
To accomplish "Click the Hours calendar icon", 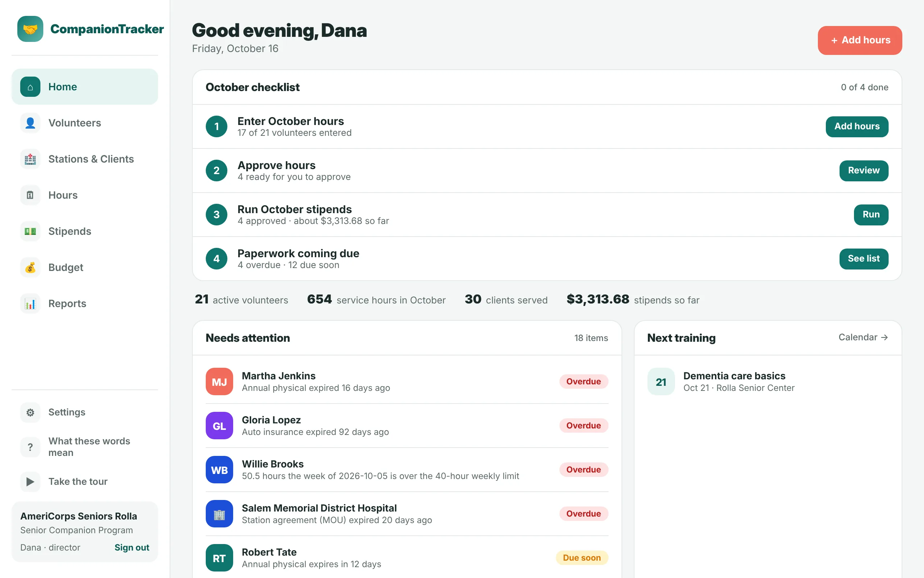I will [30, 195].
